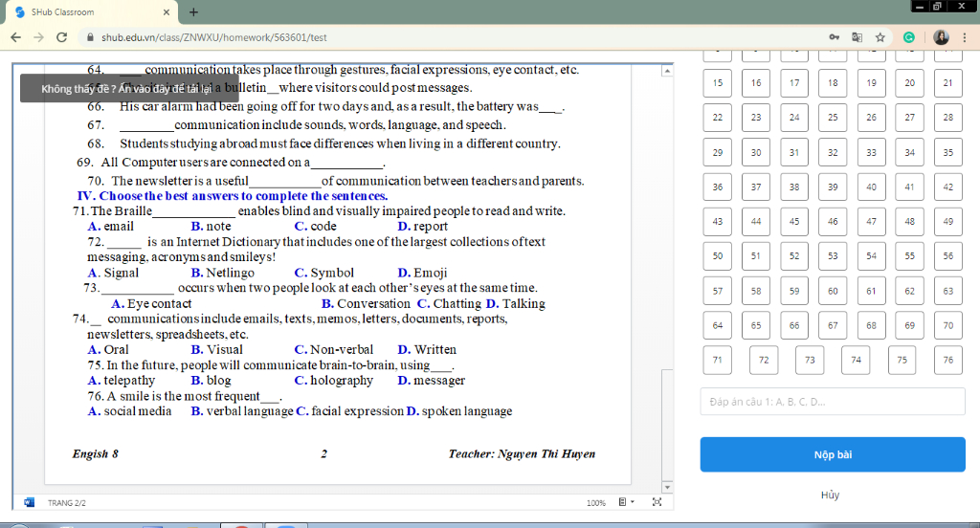Image resolution: width=980 pixels, height=528 pixels.
Task: Click answer option 'A. telepathy'
Action: 122,381
